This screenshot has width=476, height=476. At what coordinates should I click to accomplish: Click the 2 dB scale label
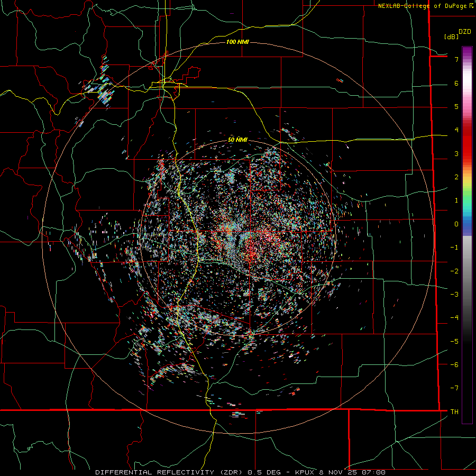[456, 177]
